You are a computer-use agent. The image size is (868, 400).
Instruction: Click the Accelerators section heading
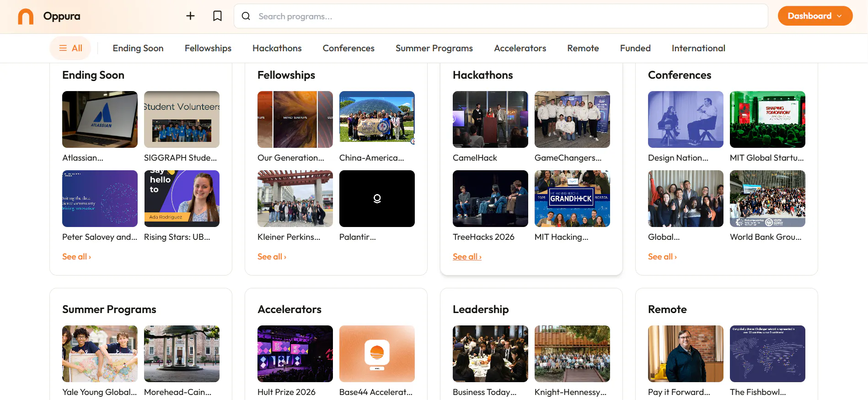click(x=289, y=309)
